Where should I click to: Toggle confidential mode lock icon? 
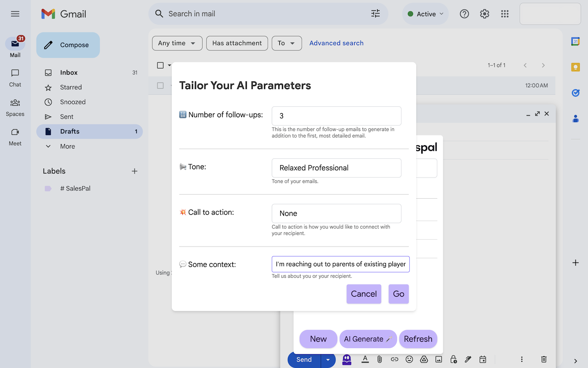(x=453, y=360)
